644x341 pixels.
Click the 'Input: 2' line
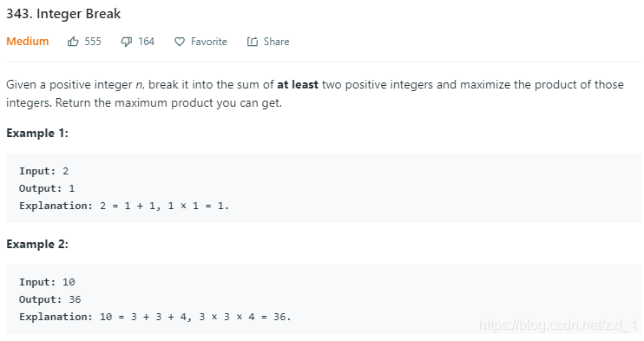pos(44,171)
